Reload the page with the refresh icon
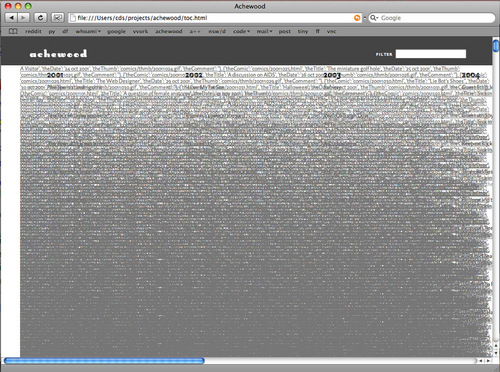The image size is (500, 372). coord(41,18)
